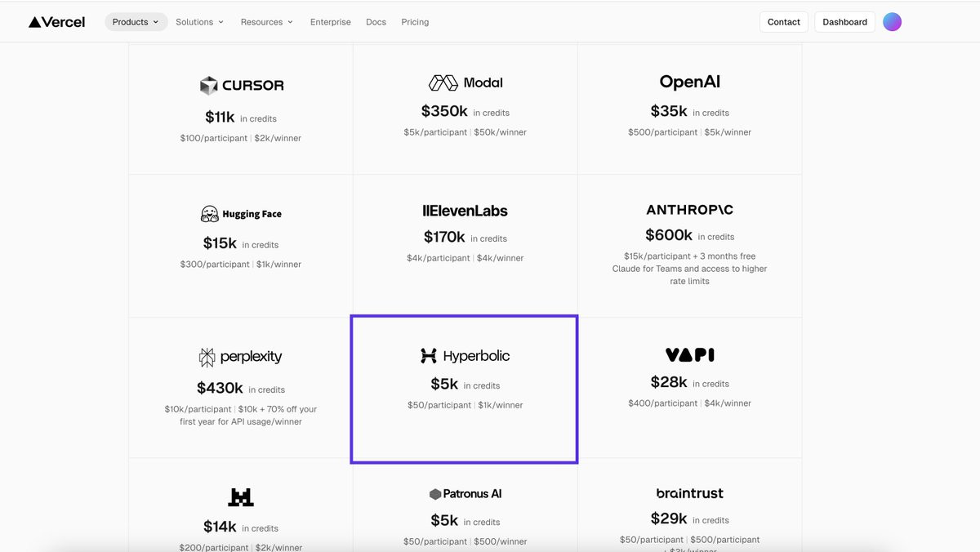
Task: Click the Perplexity logo icon
Action: point(207,357)
